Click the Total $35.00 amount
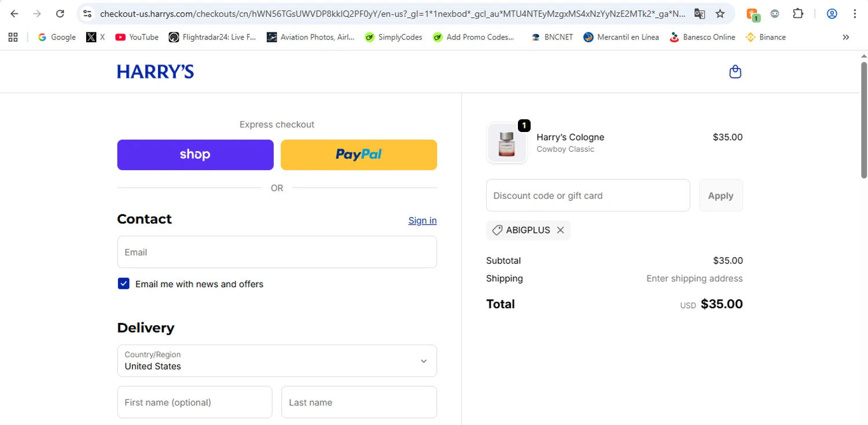This screenshot has width=868, height=425. (722, 304)
